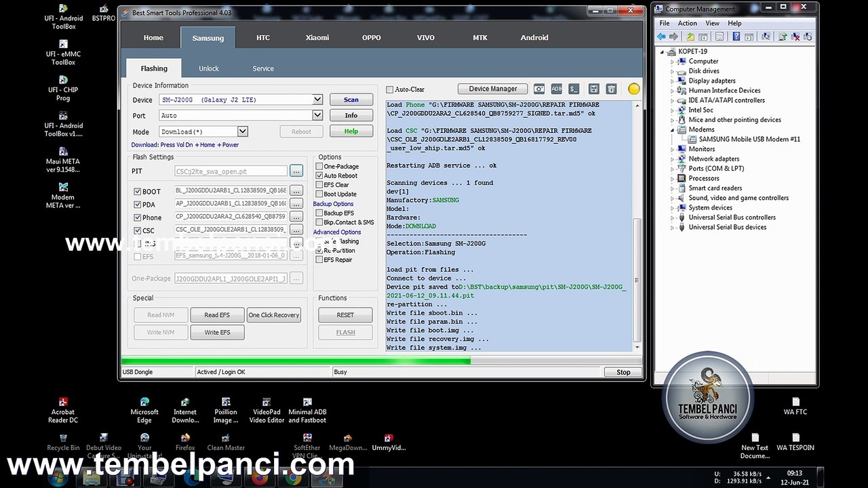
Task: Switch to the MTK tab
Action: 480,38
